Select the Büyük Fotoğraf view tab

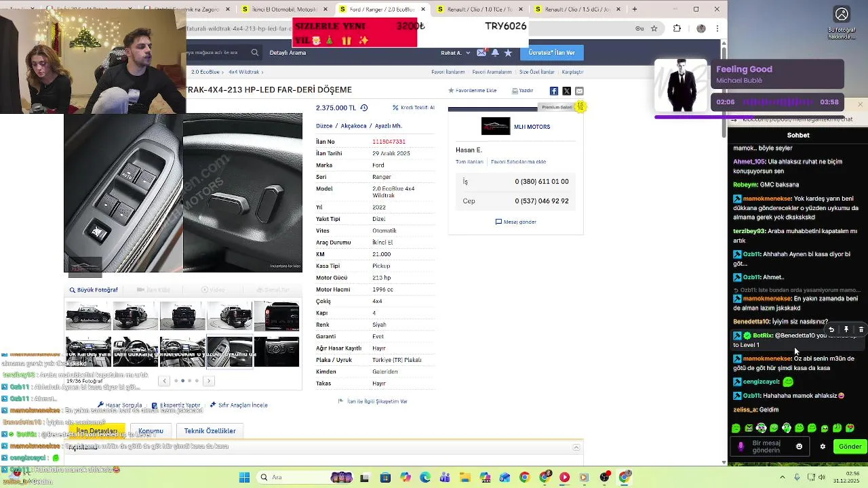94,290
